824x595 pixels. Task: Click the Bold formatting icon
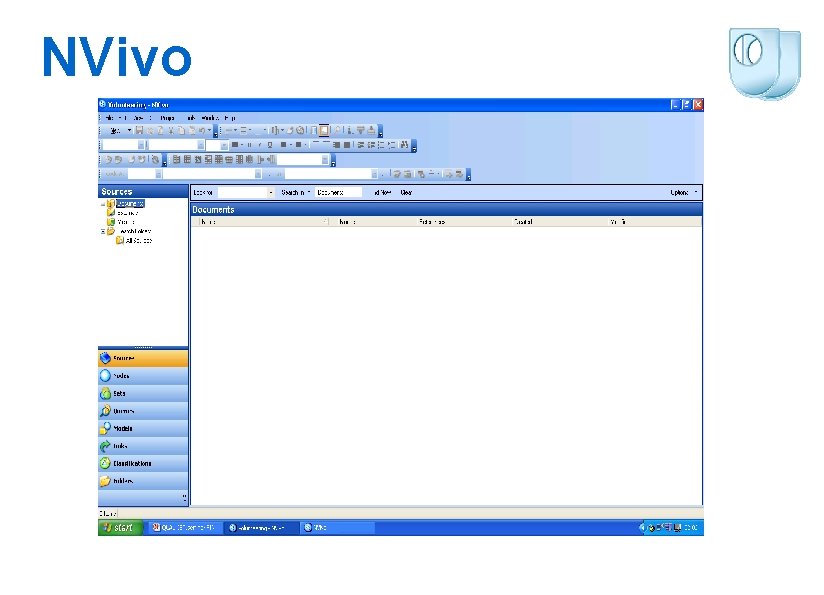click(x=249, y=145)
